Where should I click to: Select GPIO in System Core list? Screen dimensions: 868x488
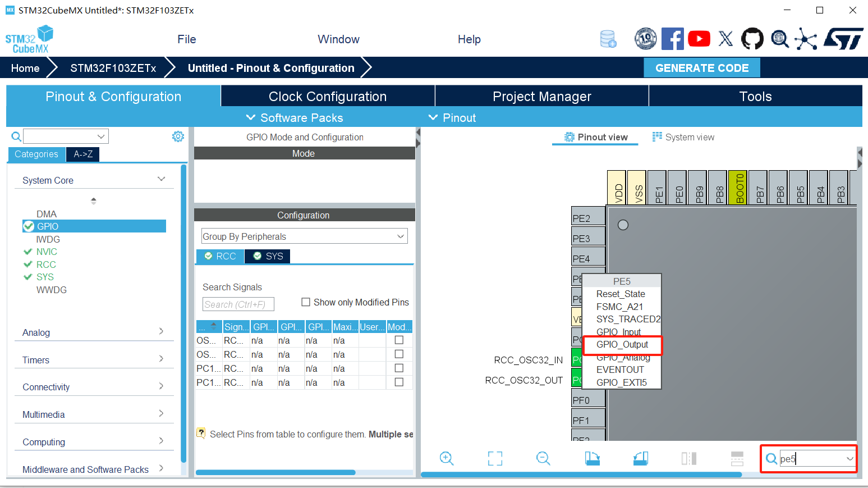click(94, 226)
